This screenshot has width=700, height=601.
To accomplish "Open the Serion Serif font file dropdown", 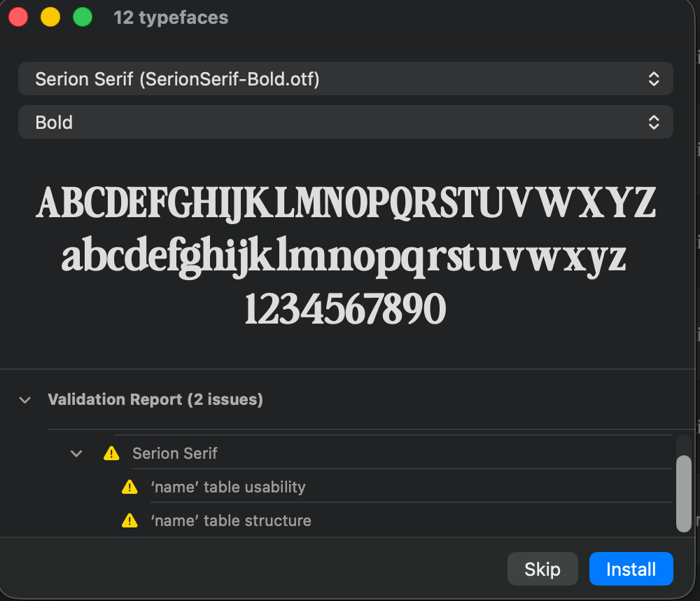I will click(x=345, y=79).
